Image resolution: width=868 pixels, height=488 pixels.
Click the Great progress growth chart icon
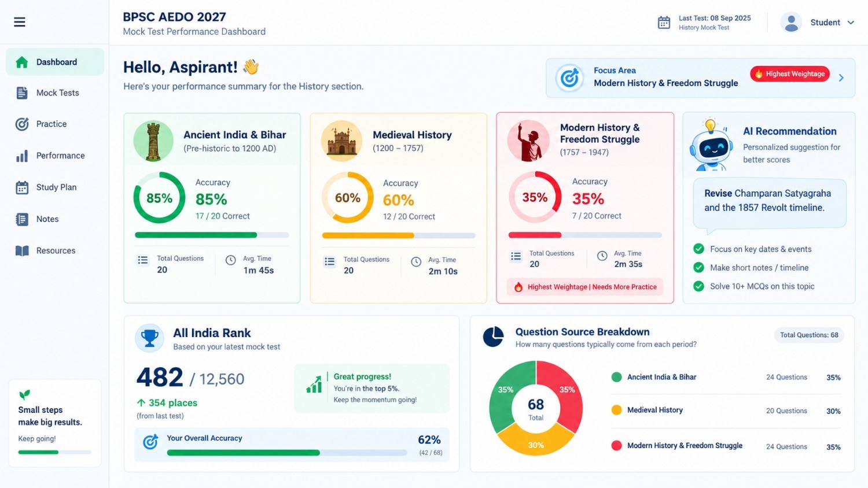click(x=314, y=385)
